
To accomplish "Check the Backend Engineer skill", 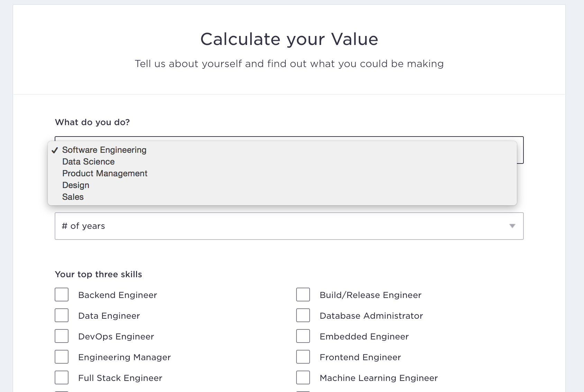I will (61, 295).
